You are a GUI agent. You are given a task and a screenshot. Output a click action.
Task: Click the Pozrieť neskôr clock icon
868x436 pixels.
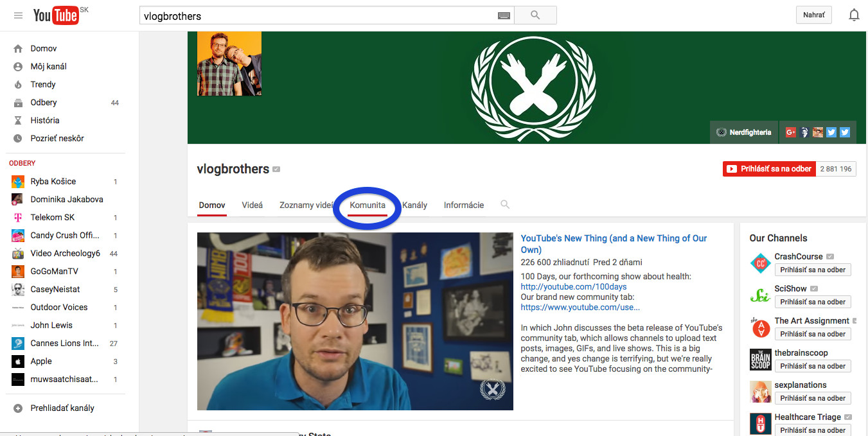[x=18, y=138]
